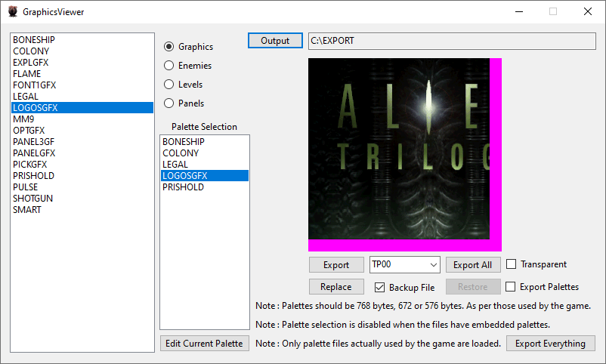
Task: Click Edit Current Palette button
Action: point(205,344)
